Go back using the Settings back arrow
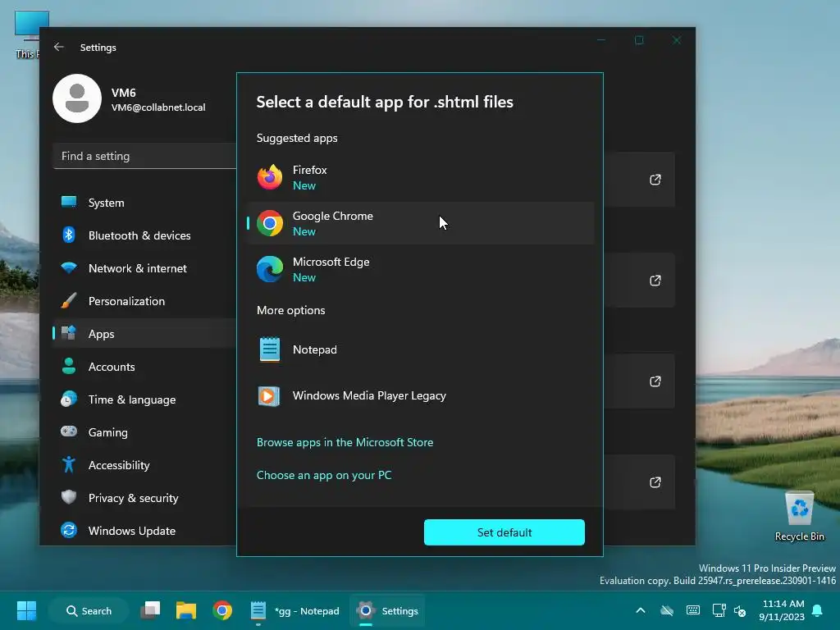840x630 pixels. pos(59,47)
